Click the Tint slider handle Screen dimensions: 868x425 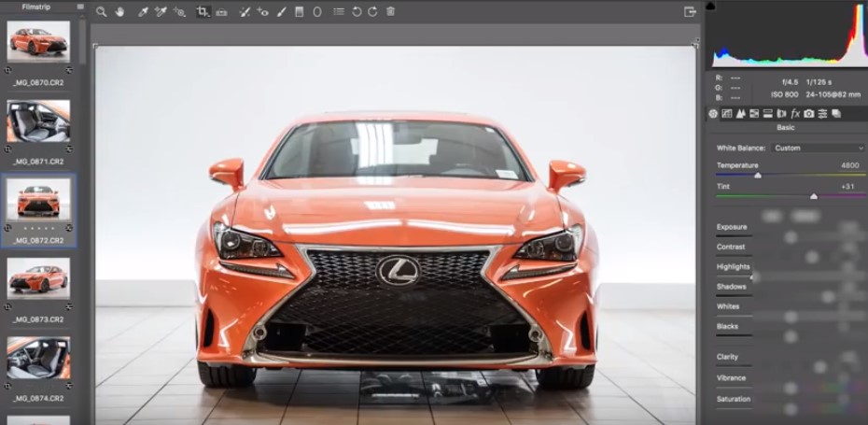pos(814,195)
